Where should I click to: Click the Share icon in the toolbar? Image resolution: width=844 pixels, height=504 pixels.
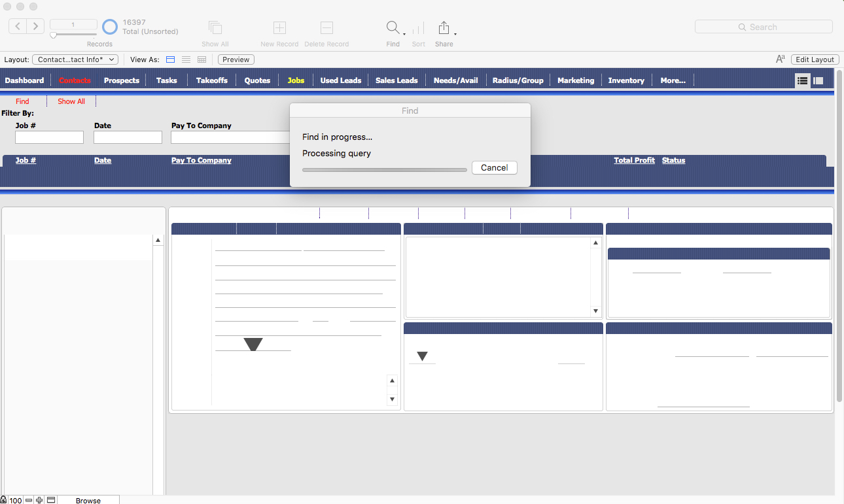pyautogui.click(x=444, y=28)
